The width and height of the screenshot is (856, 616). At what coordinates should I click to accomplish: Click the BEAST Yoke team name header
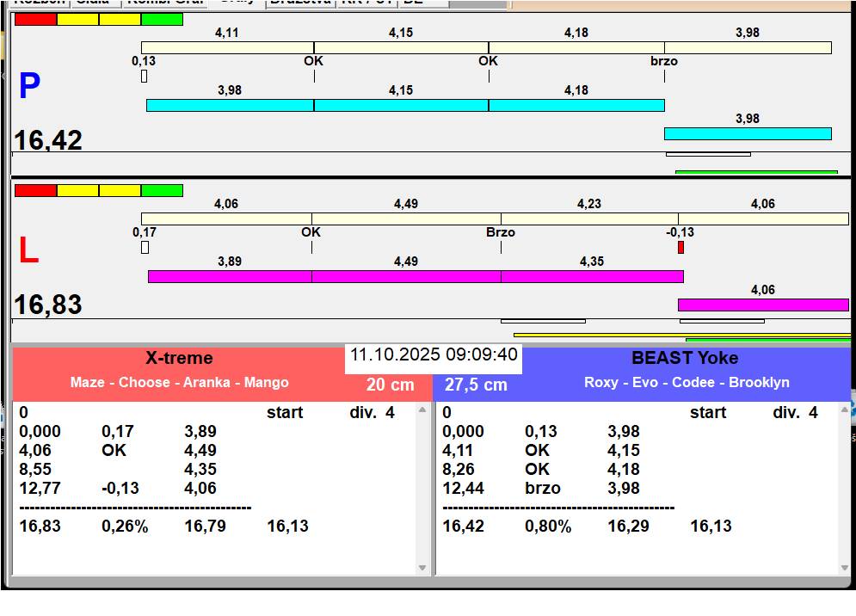point(685,359)
